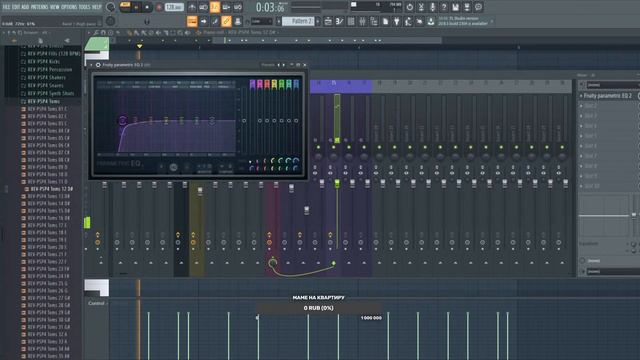Toggle the metronome
Viewport: 640px width, 360px height.
point(192,7)
